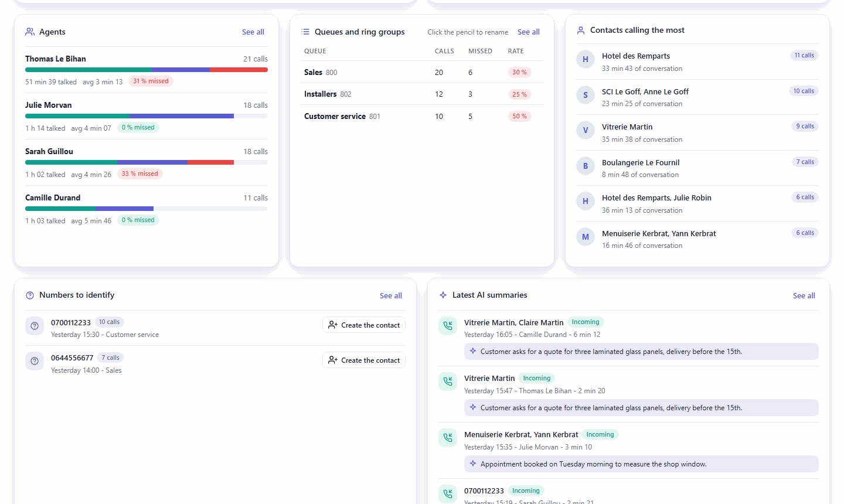Viewport: 844px width, 504px height.
Task: Create the contact for 0644556677
Action: (x=364, y=360)
